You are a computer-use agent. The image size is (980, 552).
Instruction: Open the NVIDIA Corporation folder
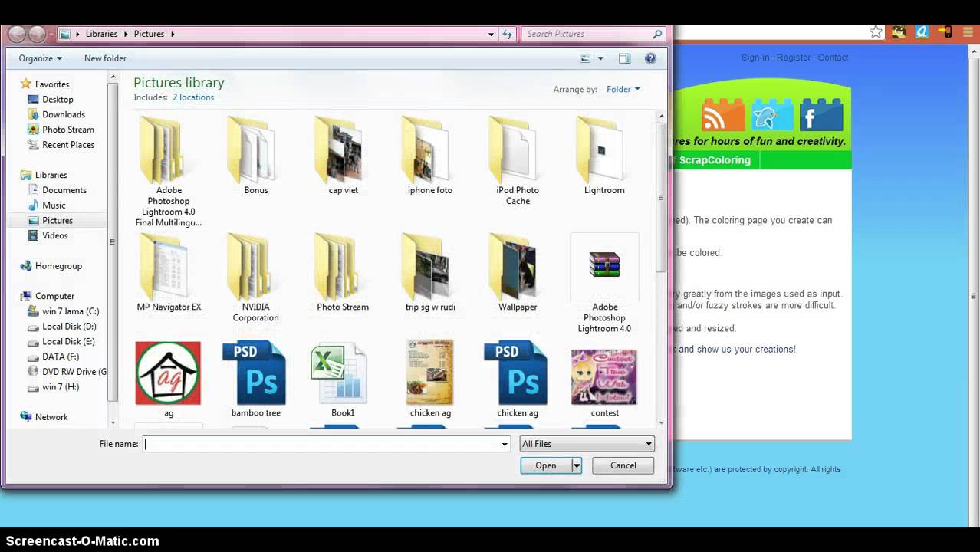tap(255, 278)
